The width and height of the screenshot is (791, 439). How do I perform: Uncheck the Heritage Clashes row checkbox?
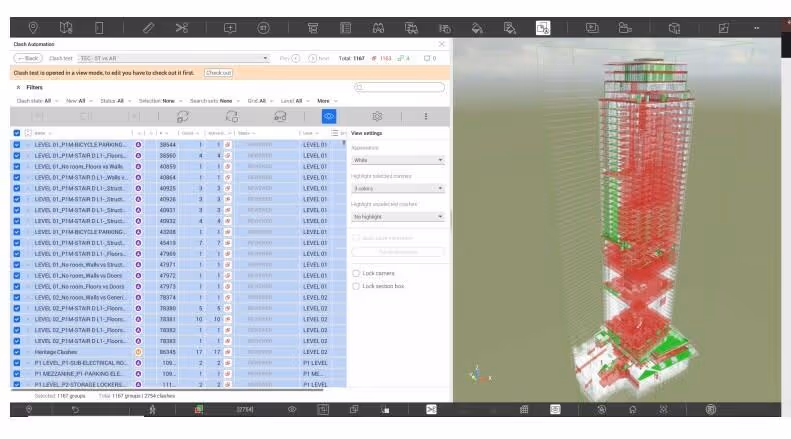coord(17,352)
